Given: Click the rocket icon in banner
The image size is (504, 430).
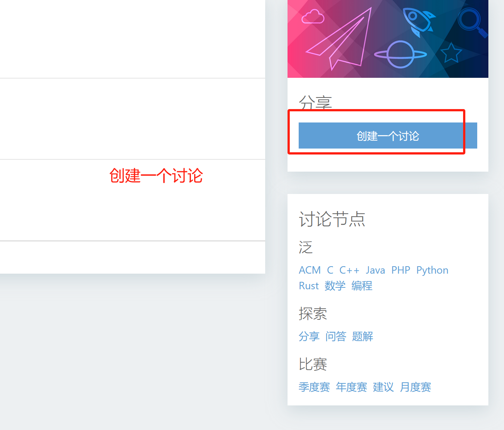Looking at the screenshot, I should [x=419, y=22].
